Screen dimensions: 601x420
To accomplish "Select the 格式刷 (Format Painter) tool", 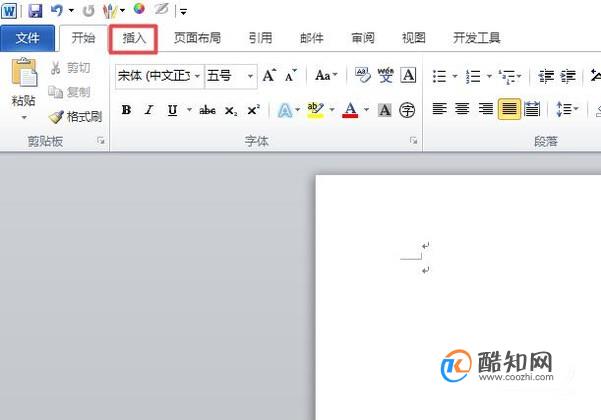I will click(76, 116).
